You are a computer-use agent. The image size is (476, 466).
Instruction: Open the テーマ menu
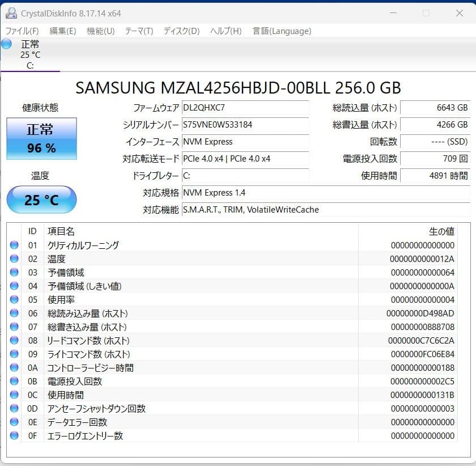coord(139,31)
